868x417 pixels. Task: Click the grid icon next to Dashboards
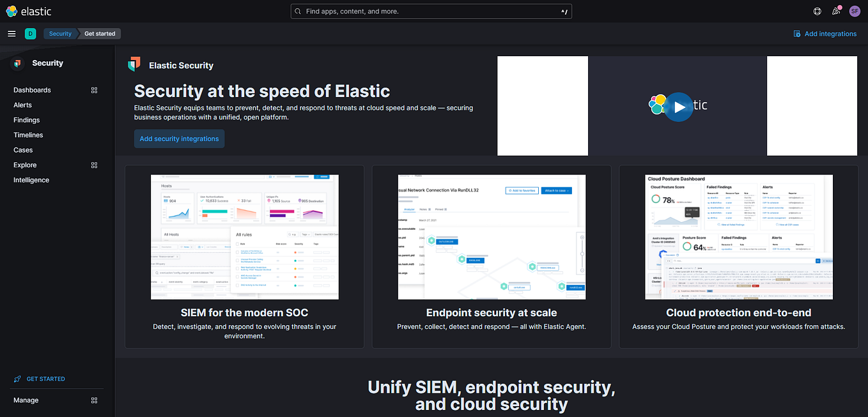click(94, 90)
